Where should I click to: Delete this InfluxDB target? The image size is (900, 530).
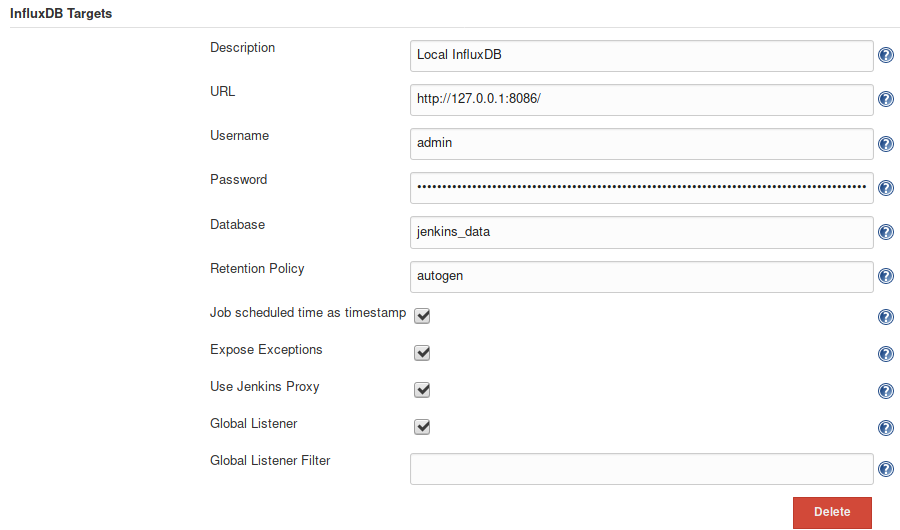click(832, 512)
